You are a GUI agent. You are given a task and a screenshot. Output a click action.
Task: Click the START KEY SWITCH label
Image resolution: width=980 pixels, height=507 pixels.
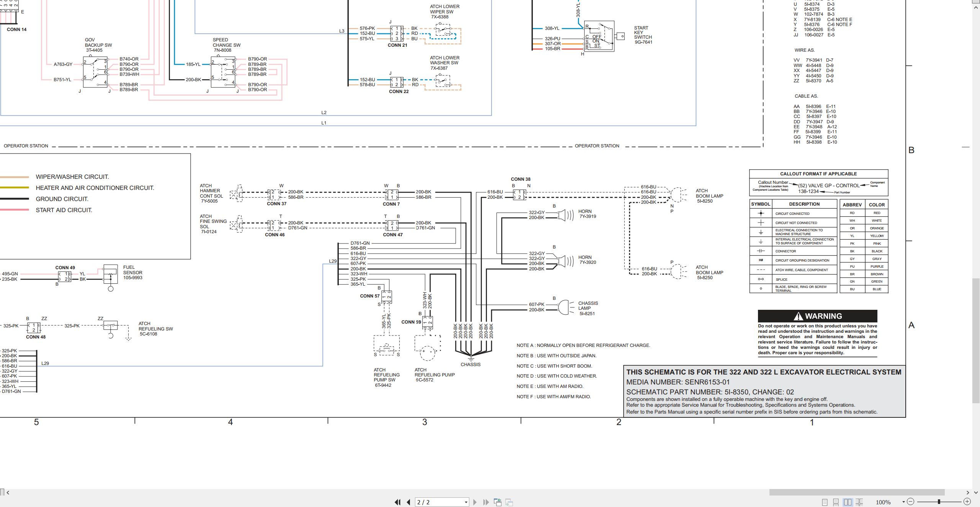tap(643, 35)
